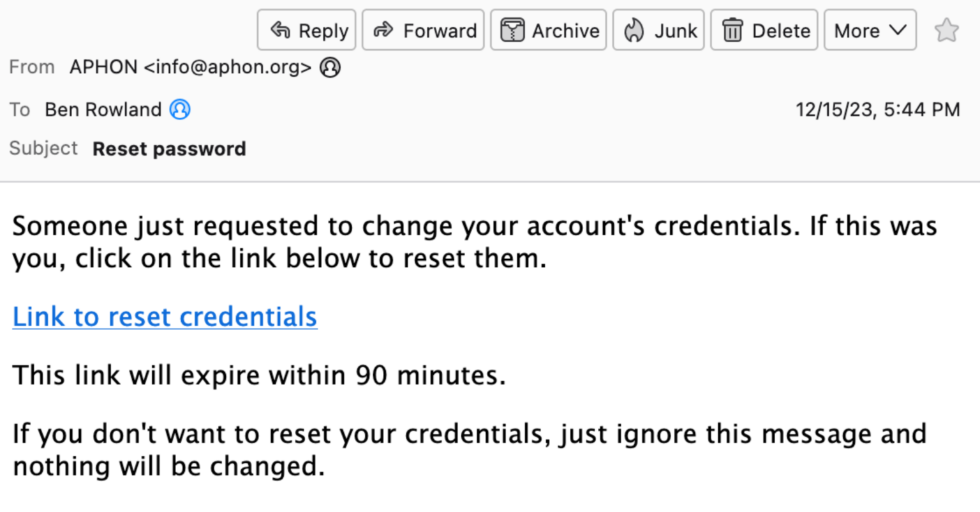The height and width of the screenshot is (512, 980).
Task: Click the 'From' header label
Action: click(x=32, y=67)
